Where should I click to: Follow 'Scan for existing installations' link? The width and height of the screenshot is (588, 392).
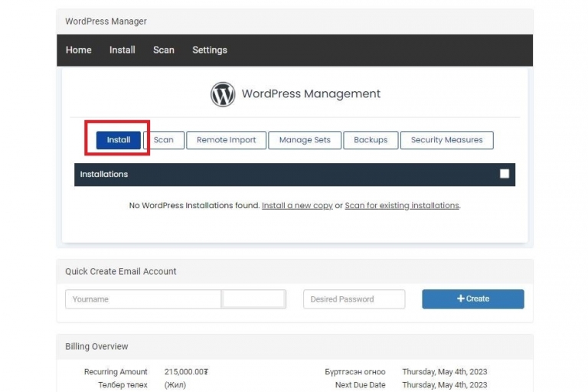(x=402, y=205)
